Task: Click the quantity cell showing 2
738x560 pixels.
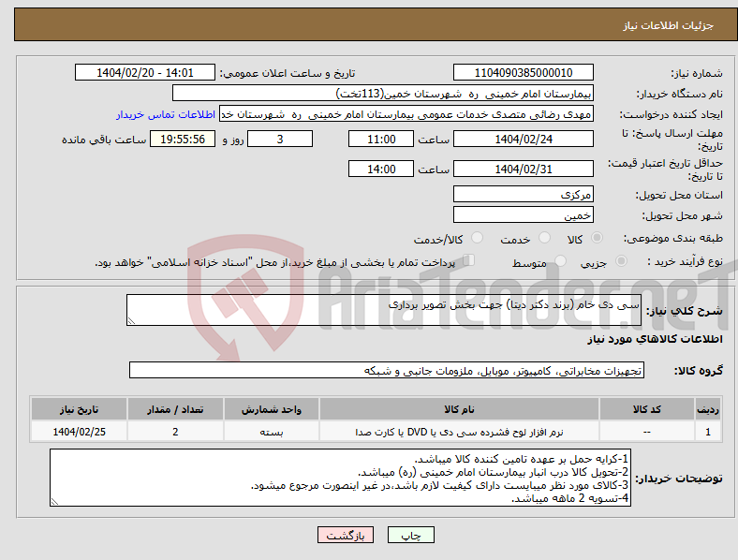Action: 175,432
